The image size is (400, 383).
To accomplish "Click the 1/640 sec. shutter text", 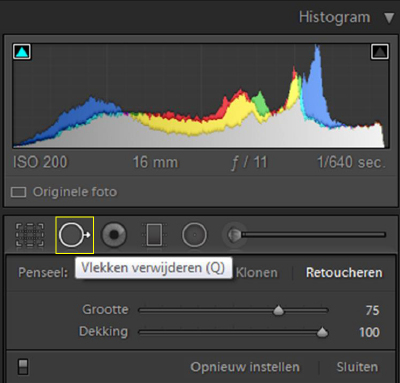I will [351, 162].
